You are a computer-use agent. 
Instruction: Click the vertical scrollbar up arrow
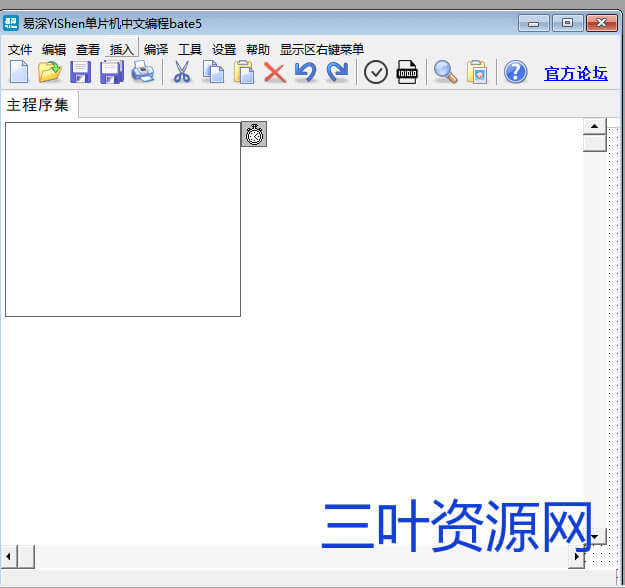594,126
